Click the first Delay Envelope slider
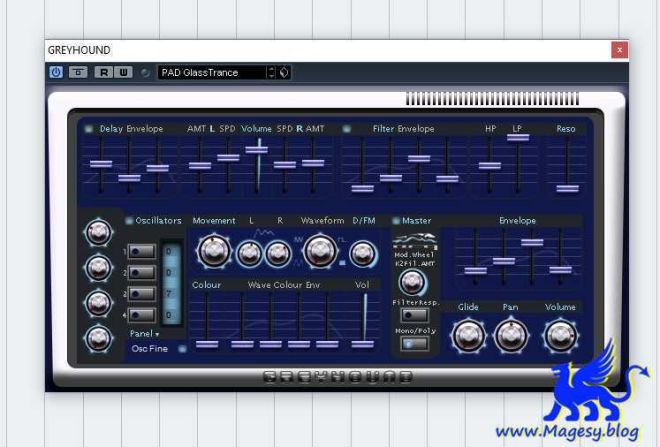The height and width of the screenshot is (447, 660). tap(101, 164)
